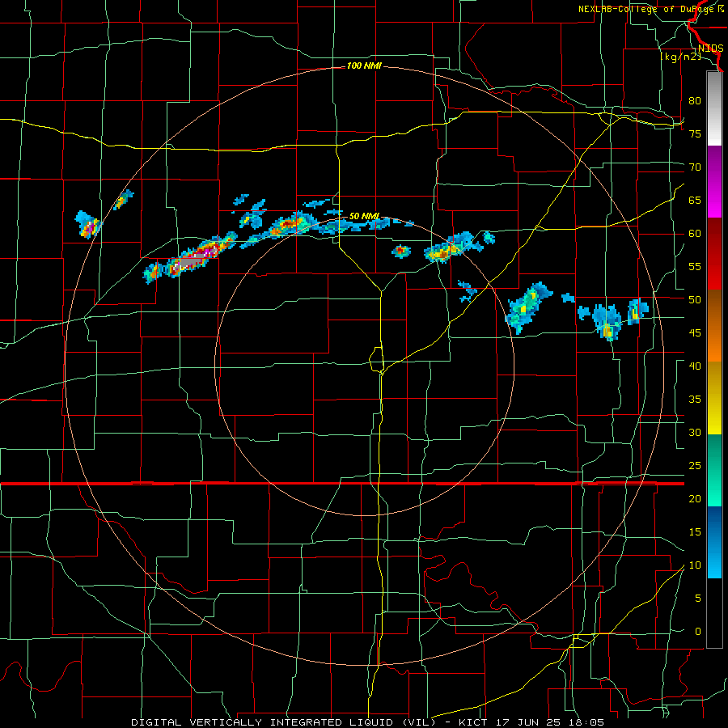Click the 60 value on the color scale
The height and width of the screenshot is (728, 728).
pos(695,234)
